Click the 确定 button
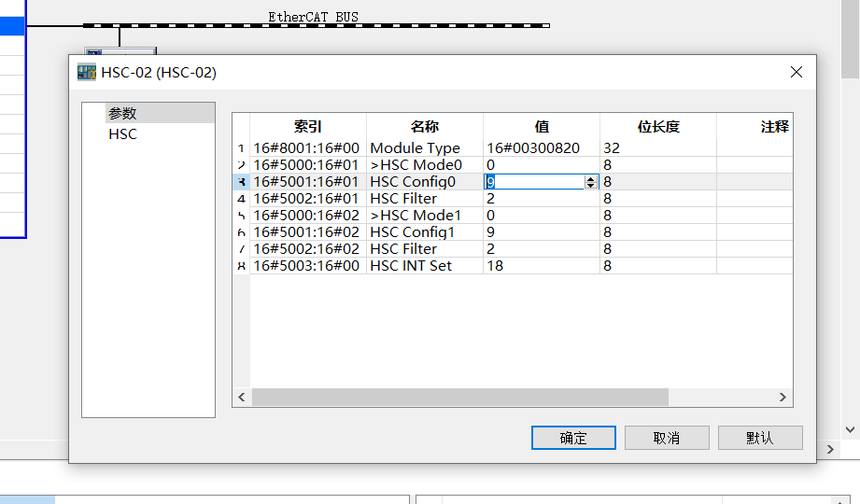This screenshot has width=860, height=504. pyautogui.click(x=573, y=438)
